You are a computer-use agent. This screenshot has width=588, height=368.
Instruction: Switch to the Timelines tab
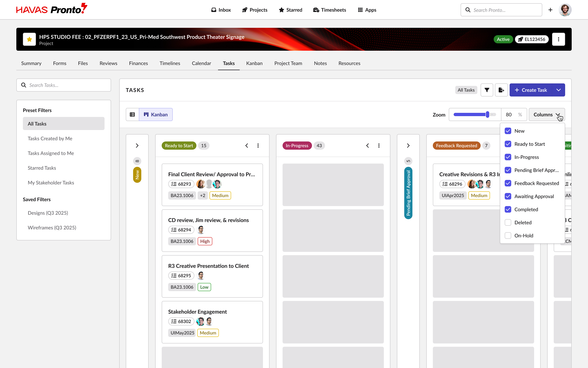pos(170,63)
